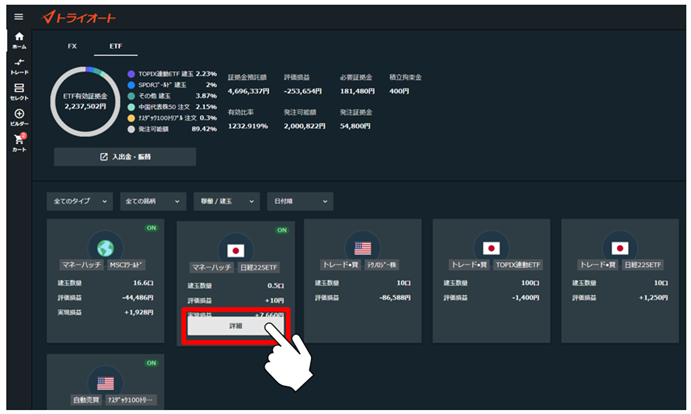
Task: Click purple legend dot for TOPIX連動ETF 建玉
Action: (131, 74)
